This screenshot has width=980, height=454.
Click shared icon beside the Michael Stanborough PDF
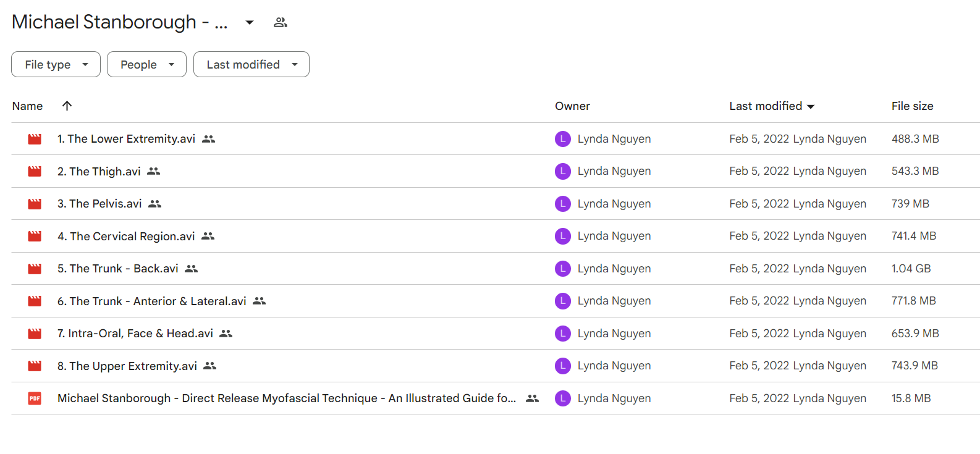533,398
